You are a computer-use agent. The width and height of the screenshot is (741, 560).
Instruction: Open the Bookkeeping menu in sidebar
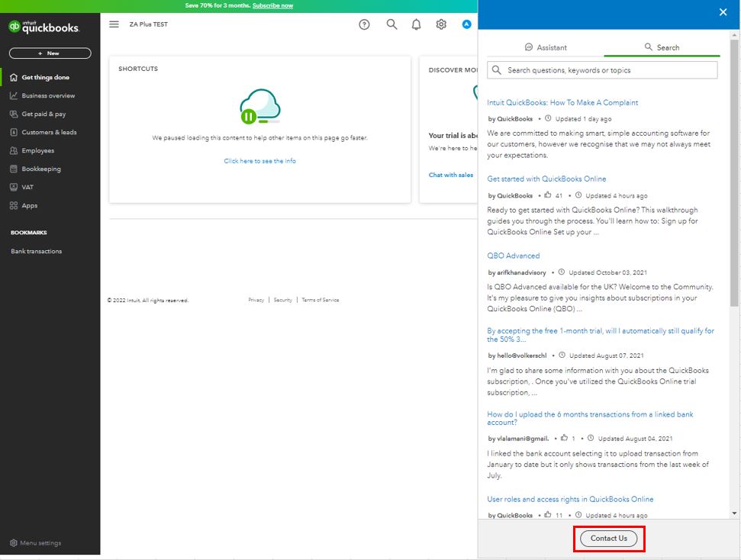41,169
